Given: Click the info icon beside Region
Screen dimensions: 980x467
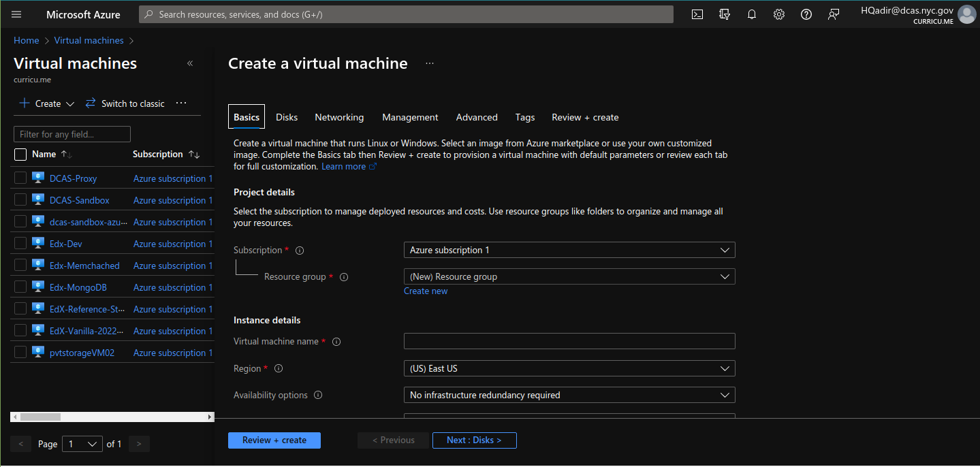Looking at the screenshot, I should [x=279, y=368].
